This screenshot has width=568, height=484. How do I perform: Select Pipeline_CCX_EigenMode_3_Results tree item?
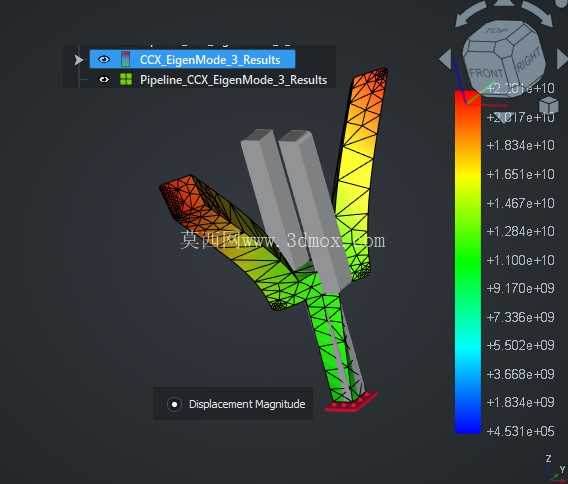tap(233, 80)
